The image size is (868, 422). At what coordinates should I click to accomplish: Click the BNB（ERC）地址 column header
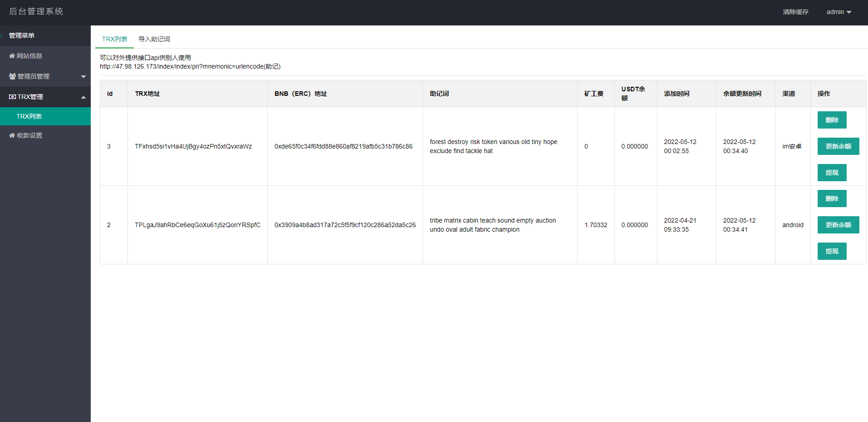point(300,94)
